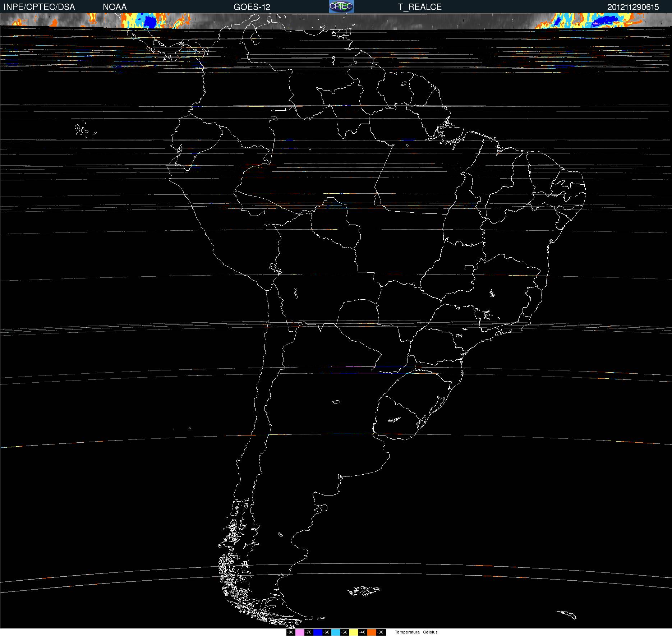Click the -50 legend value

344,632
